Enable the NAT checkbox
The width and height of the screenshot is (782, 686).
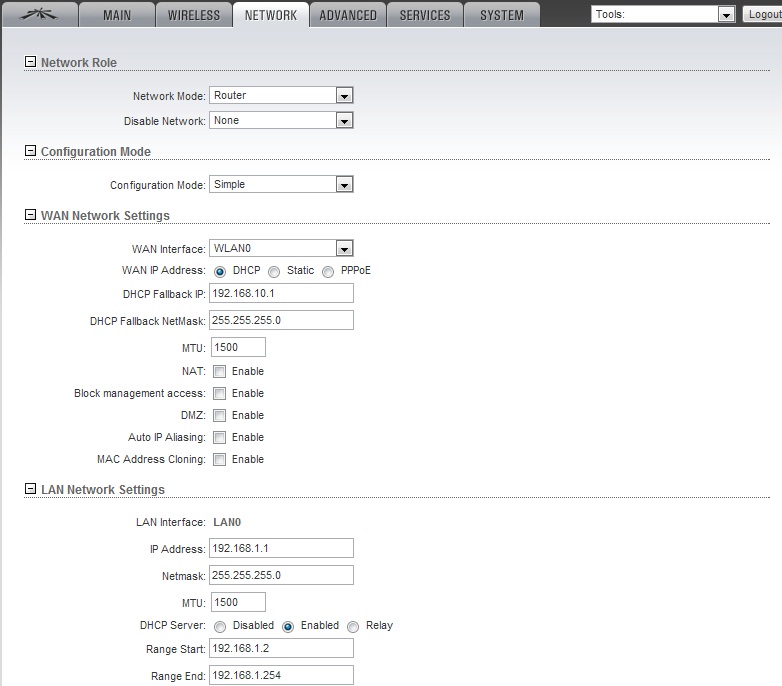(x=220, y=372)
